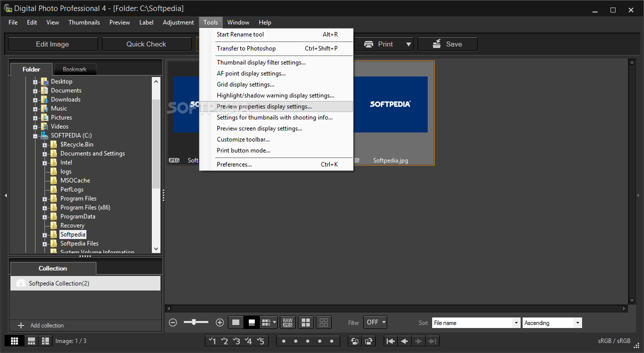644x353 pixels.
Task: Click the thumbnail area horizontal scrollbar
Action: 397,308
